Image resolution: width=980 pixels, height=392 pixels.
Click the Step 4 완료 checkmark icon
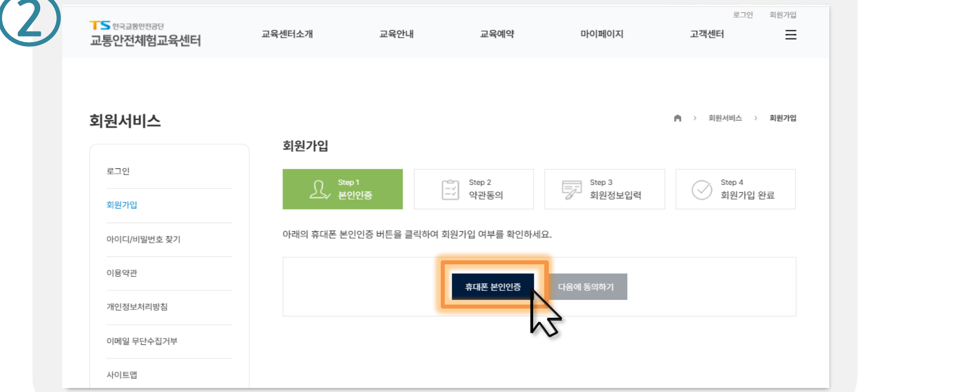click(702, 189)
